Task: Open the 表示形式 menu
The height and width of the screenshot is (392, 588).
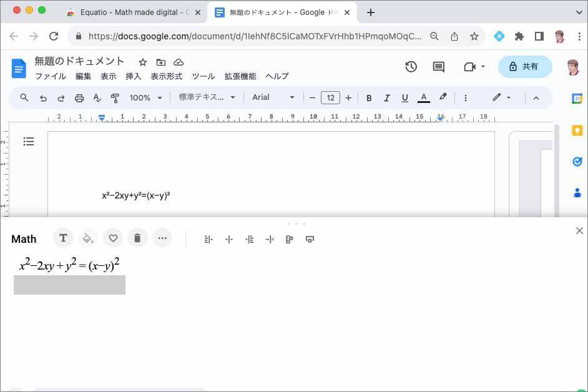Action: (x=166, y=76)
